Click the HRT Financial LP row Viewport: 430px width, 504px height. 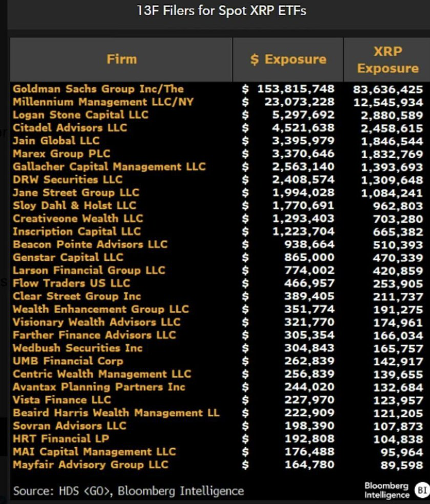coord(61,439)
